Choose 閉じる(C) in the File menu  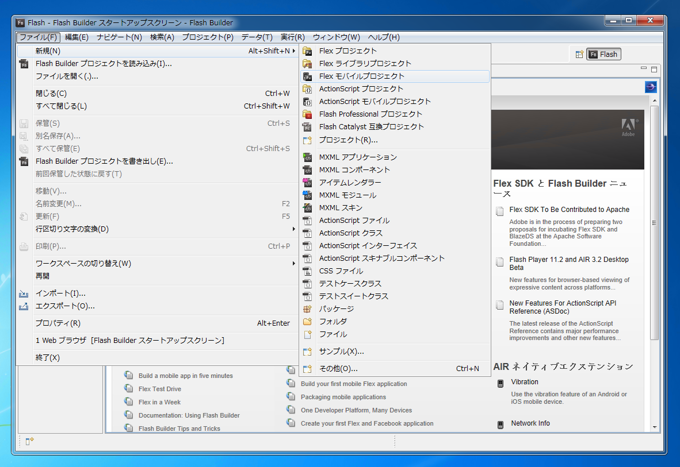click(157, 93)
